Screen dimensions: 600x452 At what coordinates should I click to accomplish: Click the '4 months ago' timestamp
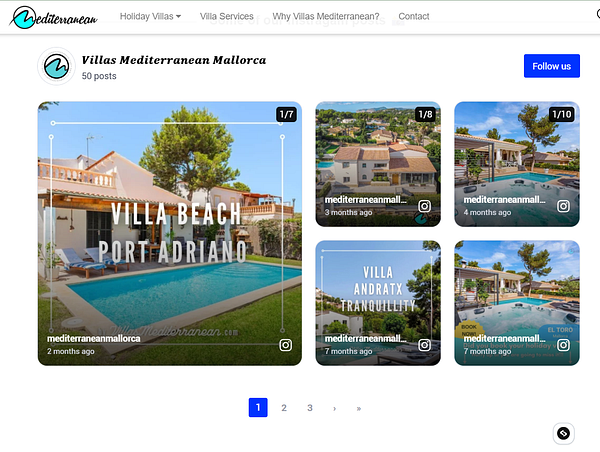488,212
